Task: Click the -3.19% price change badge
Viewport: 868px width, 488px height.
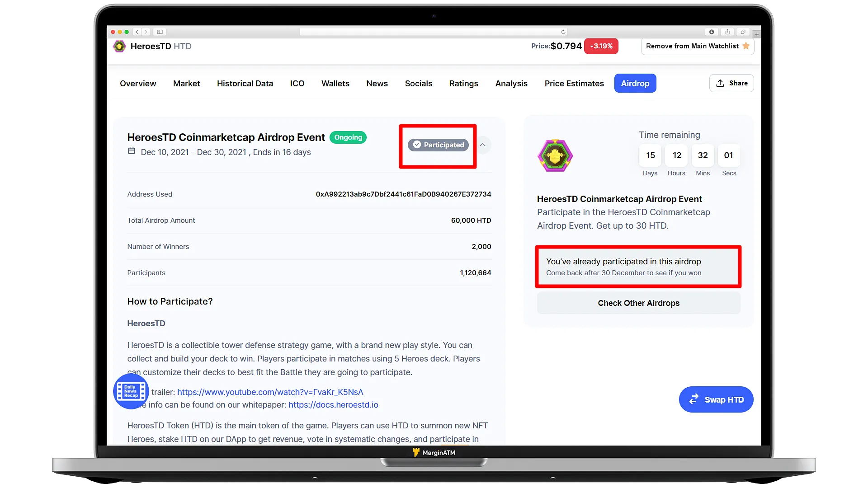Action: [601, 46]
